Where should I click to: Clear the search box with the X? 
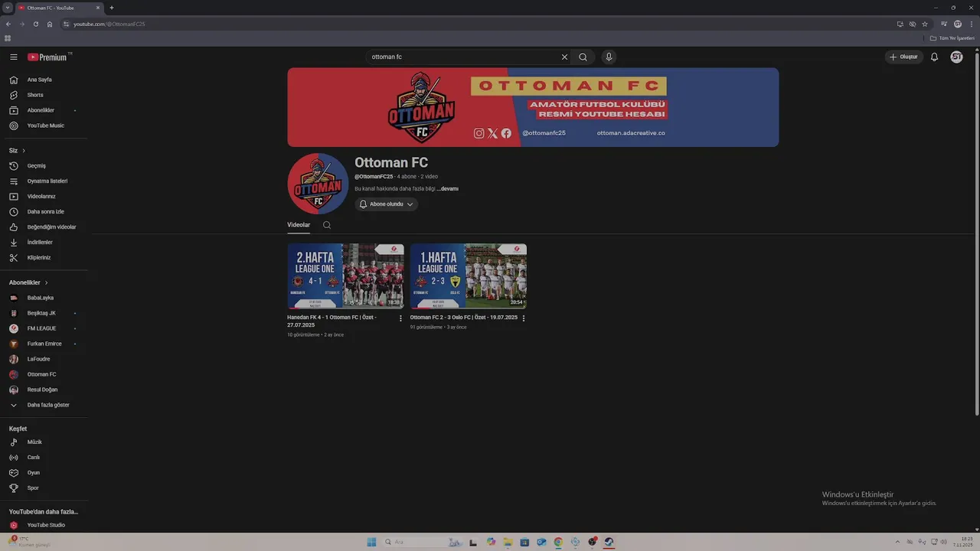click(564, 57)
